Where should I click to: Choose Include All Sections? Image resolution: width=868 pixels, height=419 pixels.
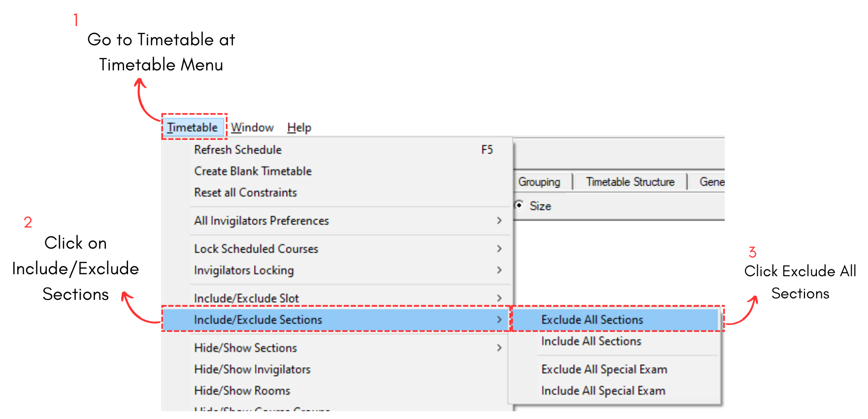591,341
